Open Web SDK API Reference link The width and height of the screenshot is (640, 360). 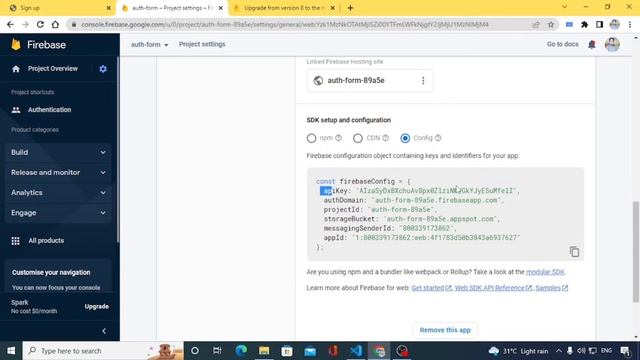pos(493,288)
